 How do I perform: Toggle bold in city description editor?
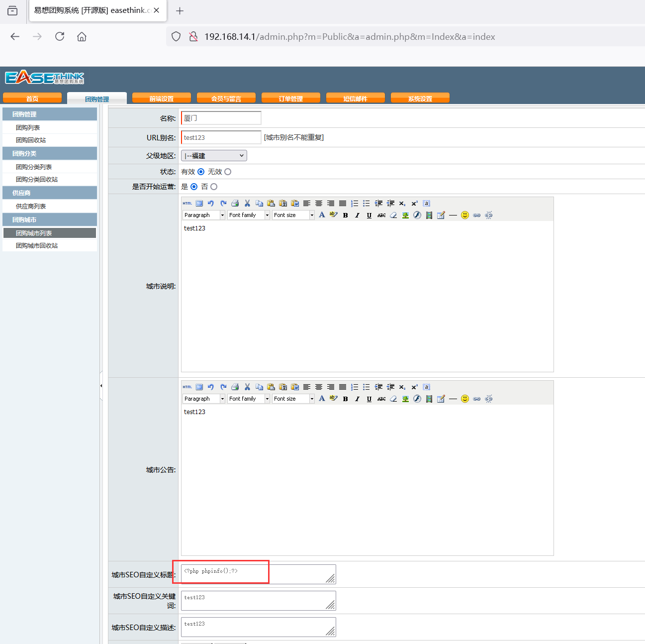tap(346, 215)
